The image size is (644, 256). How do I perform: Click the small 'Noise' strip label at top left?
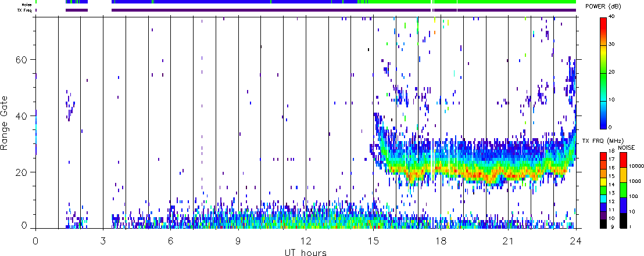pyautogui.click(x=27, y=3)
